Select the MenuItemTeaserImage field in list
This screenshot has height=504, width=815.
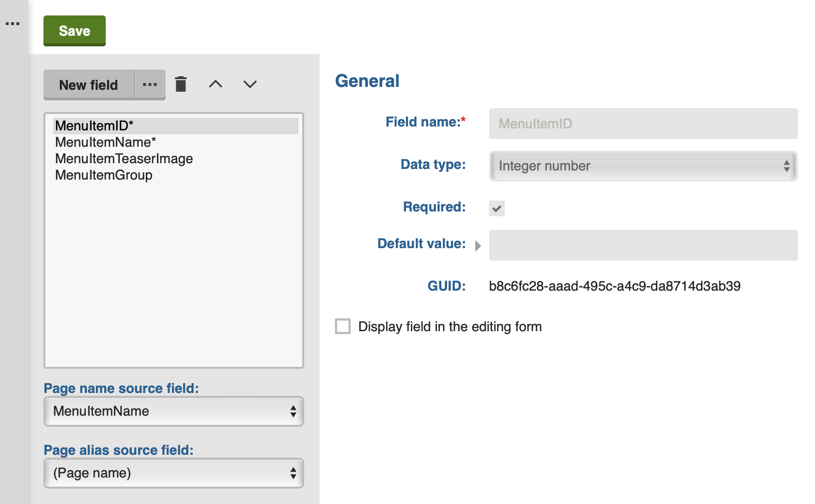[x=176, y=158]
